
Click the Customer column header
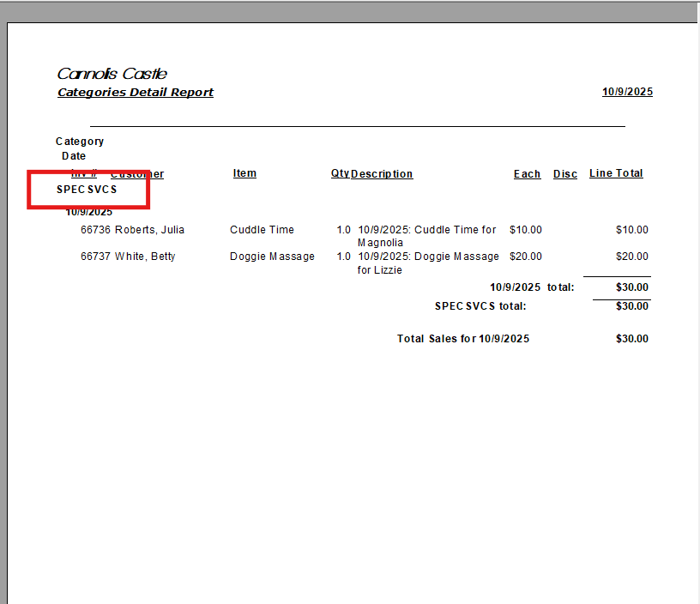(137, 174)
